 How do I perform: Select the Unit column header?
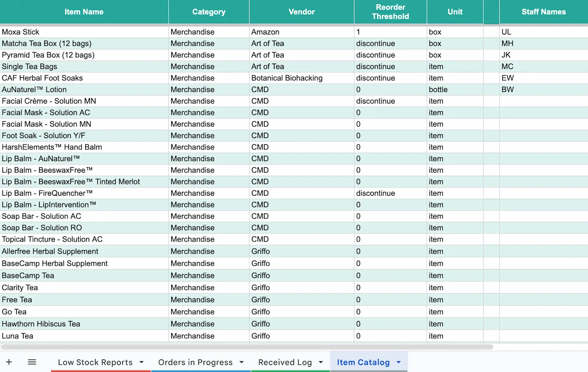[455, 12]
